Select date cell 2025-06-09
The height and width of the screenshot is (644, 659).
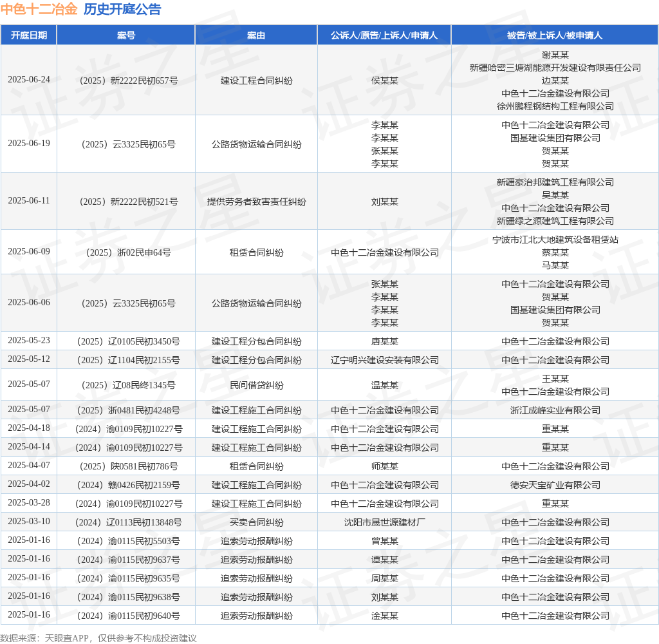point(29,252)
